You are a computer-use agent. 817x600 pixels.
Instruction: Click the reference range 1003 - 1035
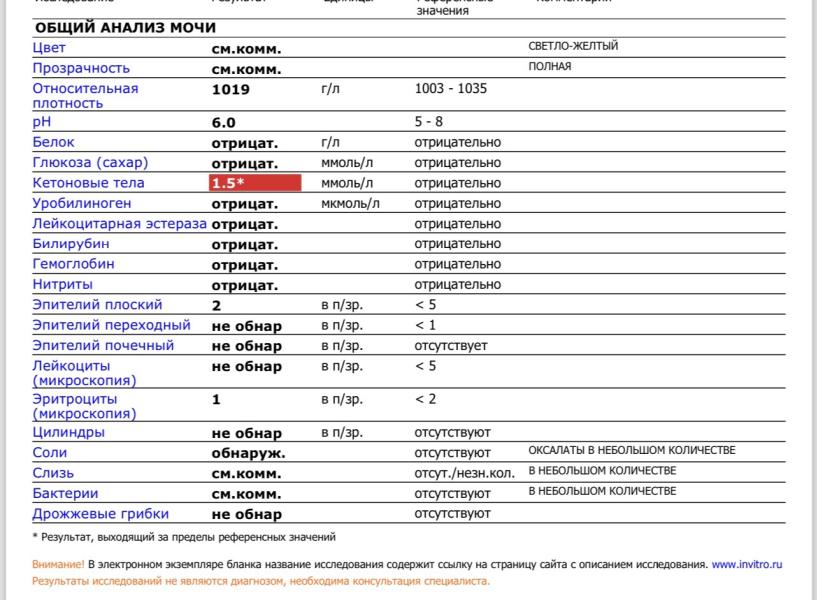(451, 89)
